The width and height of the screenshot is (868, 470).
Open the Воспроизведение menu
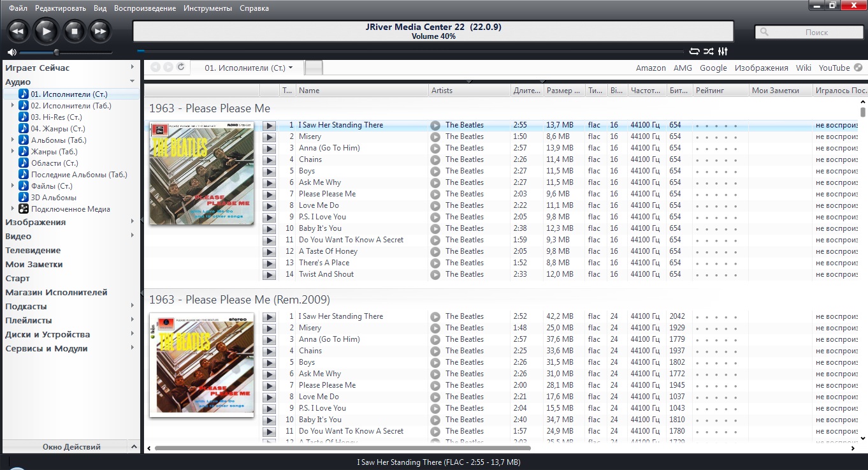pyautogui.click(x=145, y=8)
